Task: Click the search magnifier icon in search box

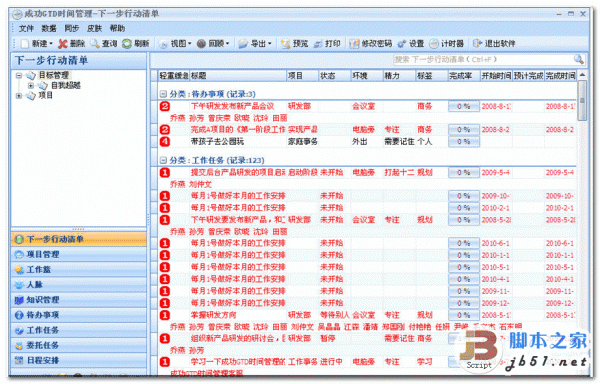Action: point(578,59)
